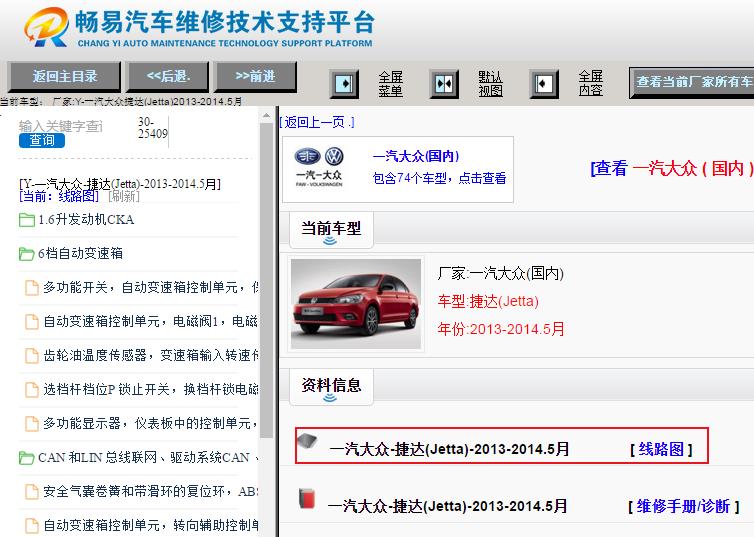Viewport: 754px width, 537px height.
Task: Focus the keyword search input field
Action: coord(61,126)
